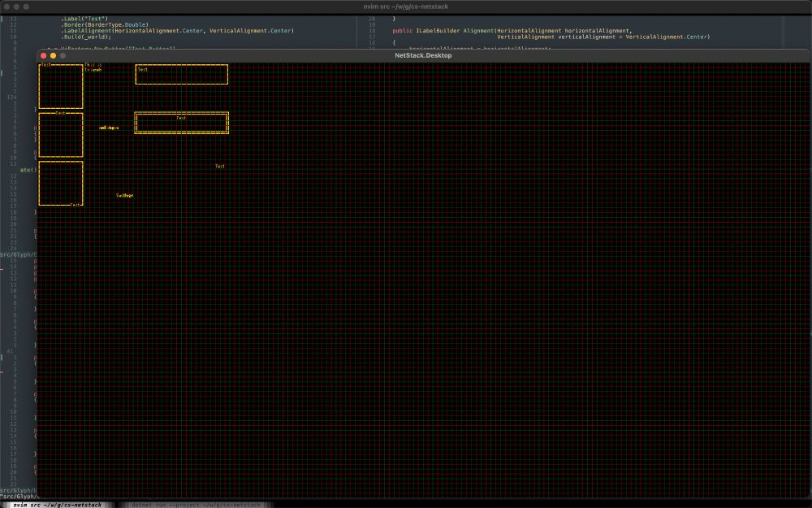Click the .Border(BorderType.Double) line in nvim
The width and height of the screenshot is (812, 508).
coord(104,25)
